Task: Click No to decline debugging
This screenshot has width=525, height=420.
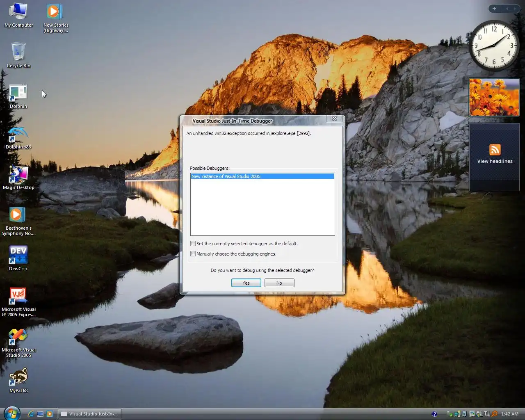Action: (279, 283)
